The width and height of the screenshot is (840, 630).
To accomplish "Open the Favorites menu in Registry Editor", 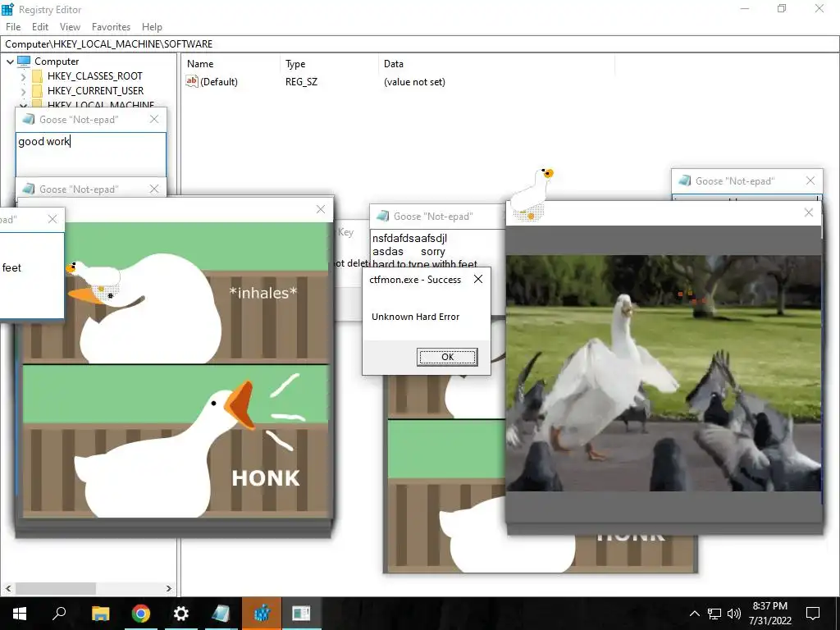I will [111, 27].
